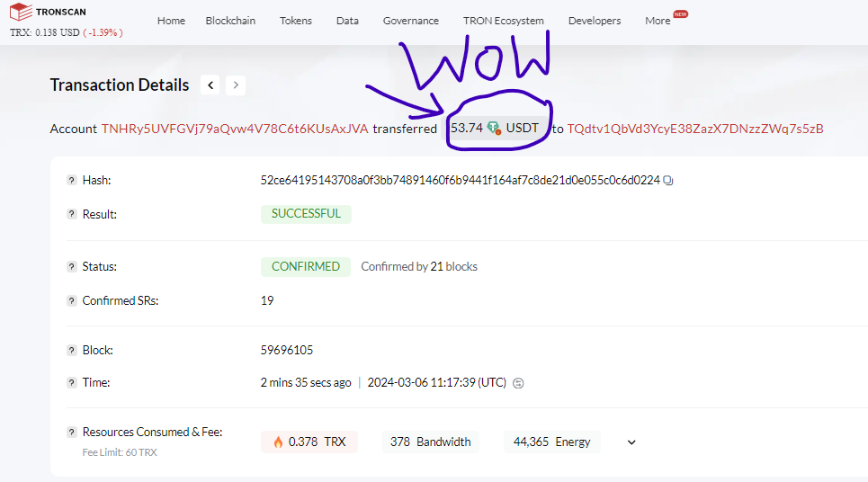Image resolution: width=868 pixels, height=482 pixels.
Task: Open recipient address TQdtv1QbVd3YcyE38ZazX7DNzzZWq7s5zB
Action: (x=695, y=129)
